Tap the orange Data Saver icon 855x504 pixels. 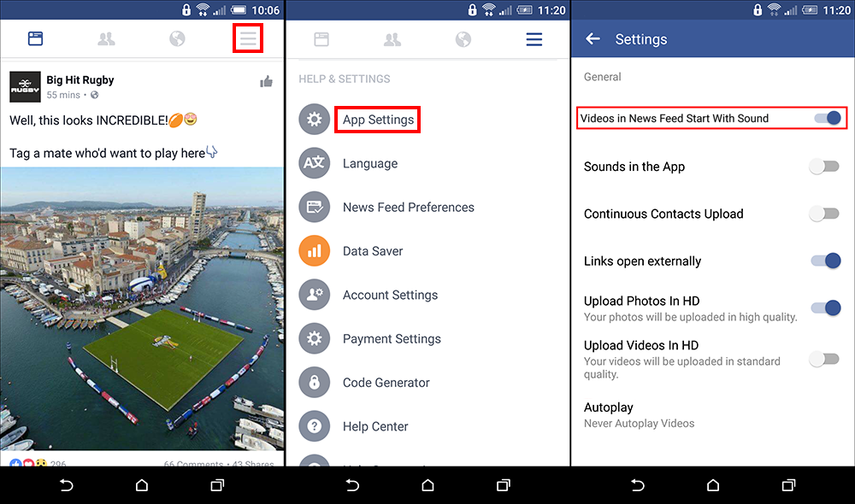(314, 250)
